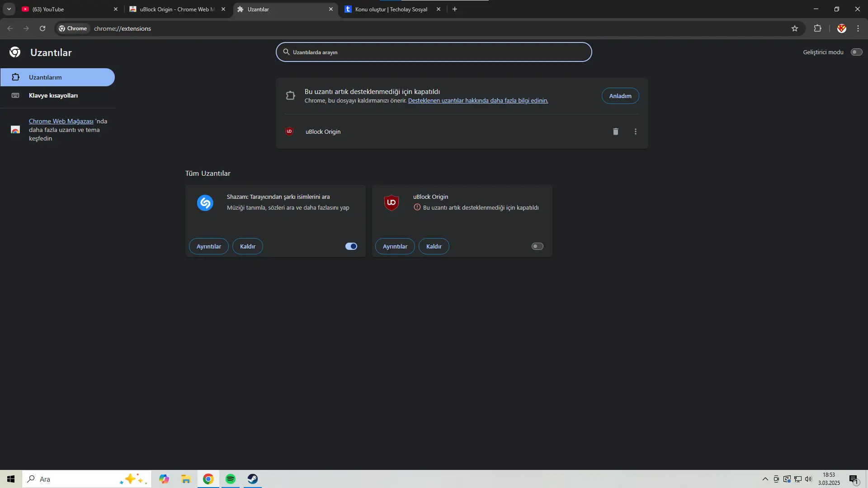Click Kaldır on the uBlock Origin card

pos(434,246)
